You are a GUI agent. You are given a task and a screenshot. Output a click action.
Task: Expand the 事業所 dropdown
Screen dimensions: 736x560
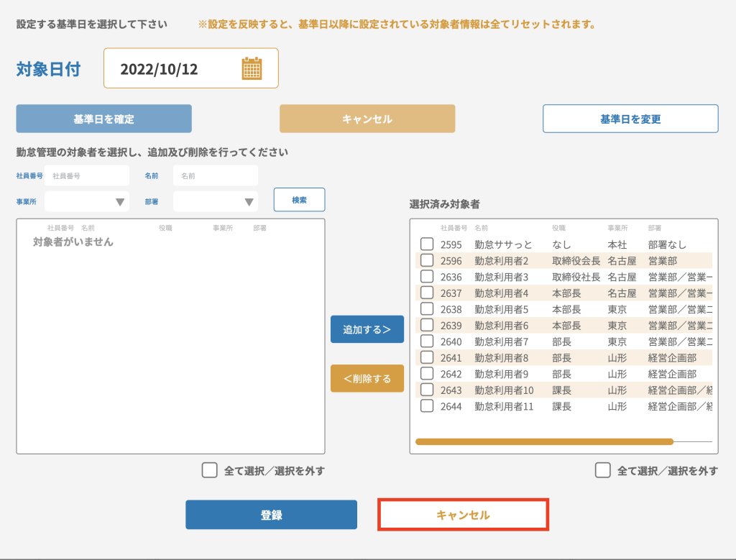87,202
